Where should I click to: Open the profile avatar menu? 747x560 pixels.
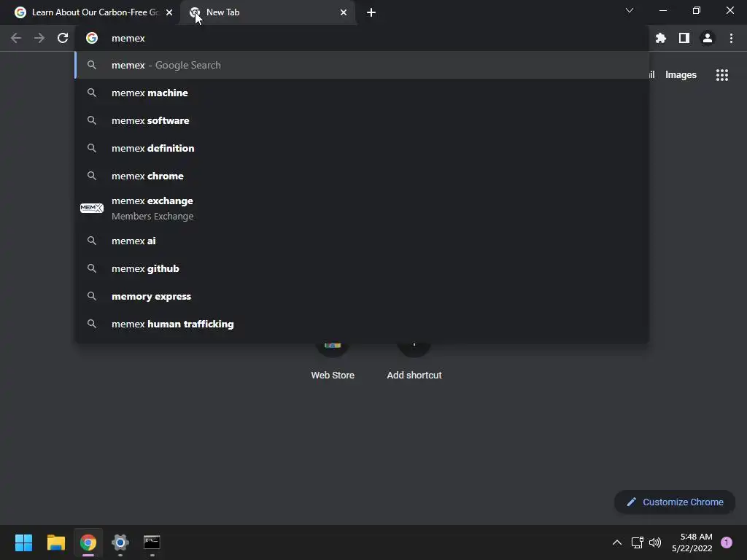click(708, 38)
